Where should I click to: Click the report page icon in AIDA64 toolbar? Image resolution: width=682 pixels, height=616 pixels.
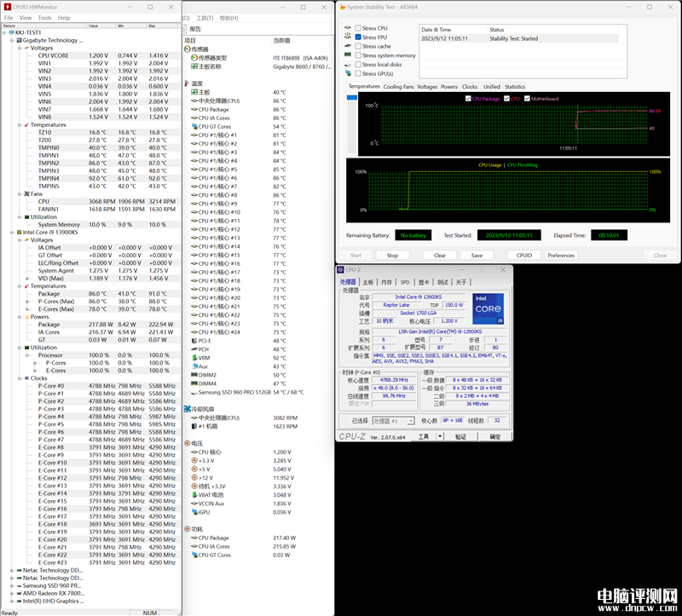[x=185, y=29]
